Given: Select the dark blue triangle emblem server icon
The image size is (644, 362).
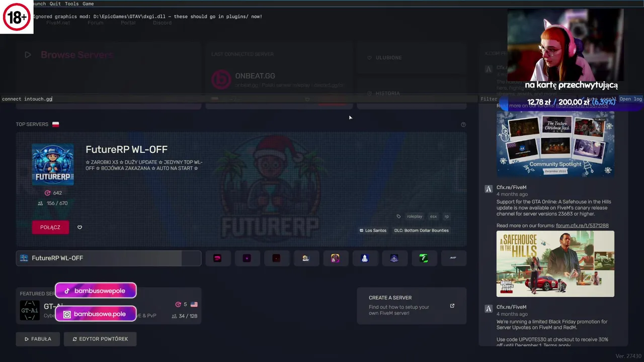Looking at the screenshot, I should tap(394, 258).
